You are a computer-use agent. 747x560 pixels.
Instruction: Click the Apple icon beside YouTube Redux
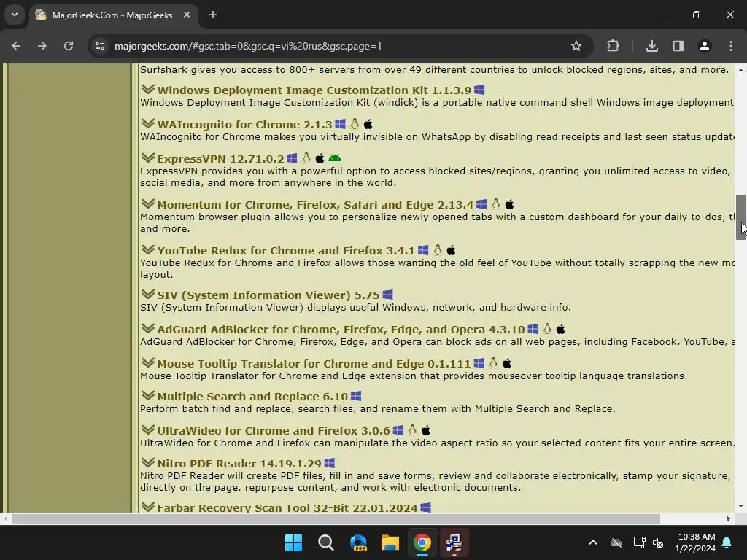pos(451,250)
